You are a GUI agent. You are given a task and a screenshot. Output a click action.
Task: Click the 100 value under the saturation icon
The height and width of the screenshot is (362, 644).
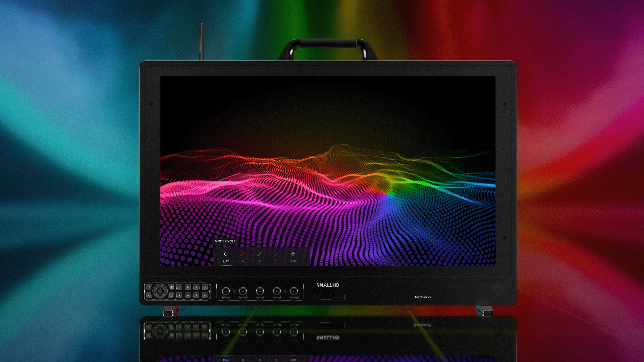pos(293,261)
